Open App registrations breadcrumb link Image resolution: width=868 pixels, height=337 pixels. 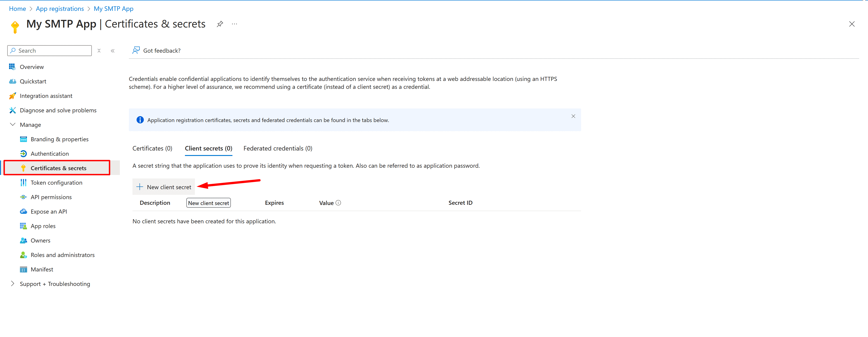60,8
